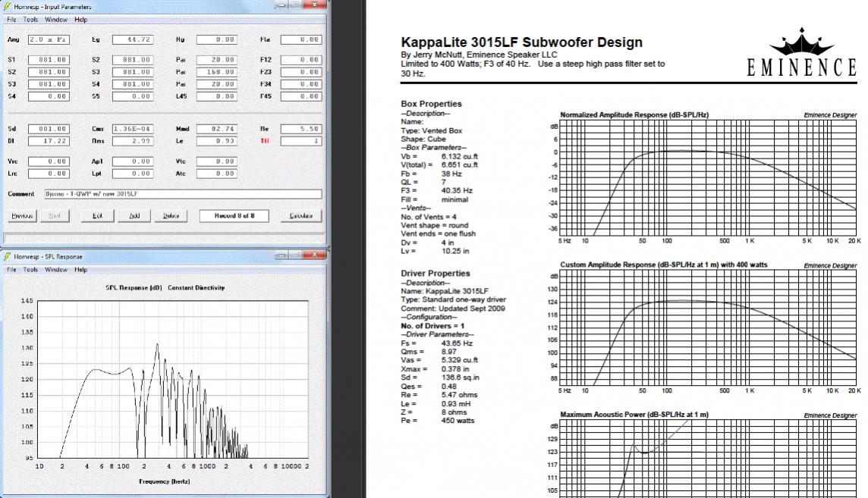Click the F23 input field
This screenshot has height=498, width=868.
pos(301,72)
